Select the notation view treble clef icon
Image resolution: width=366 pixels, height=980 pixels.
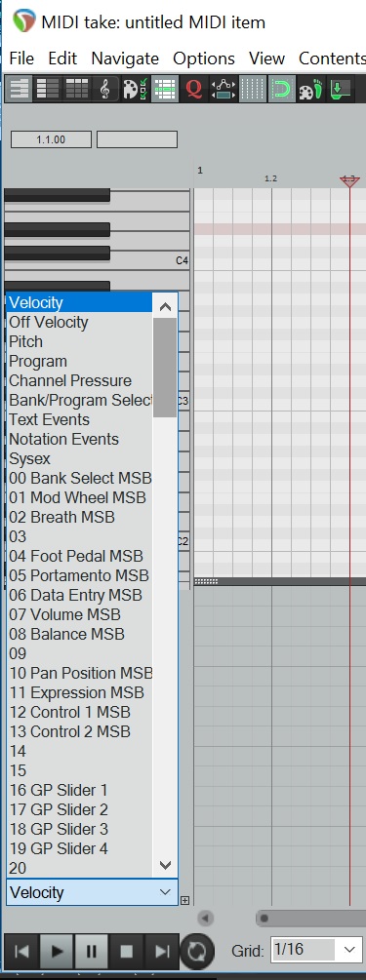[105, 90]
